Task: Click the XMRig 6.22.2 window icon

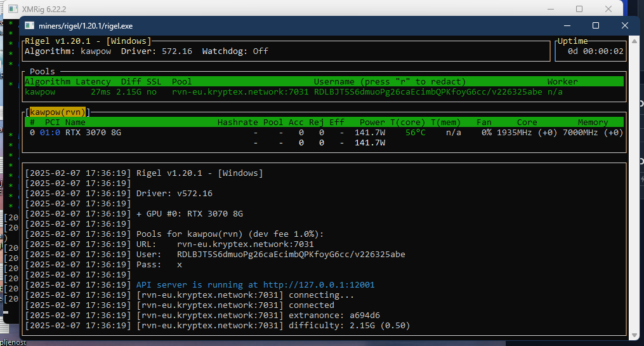Action: click(x=13, y=9)
